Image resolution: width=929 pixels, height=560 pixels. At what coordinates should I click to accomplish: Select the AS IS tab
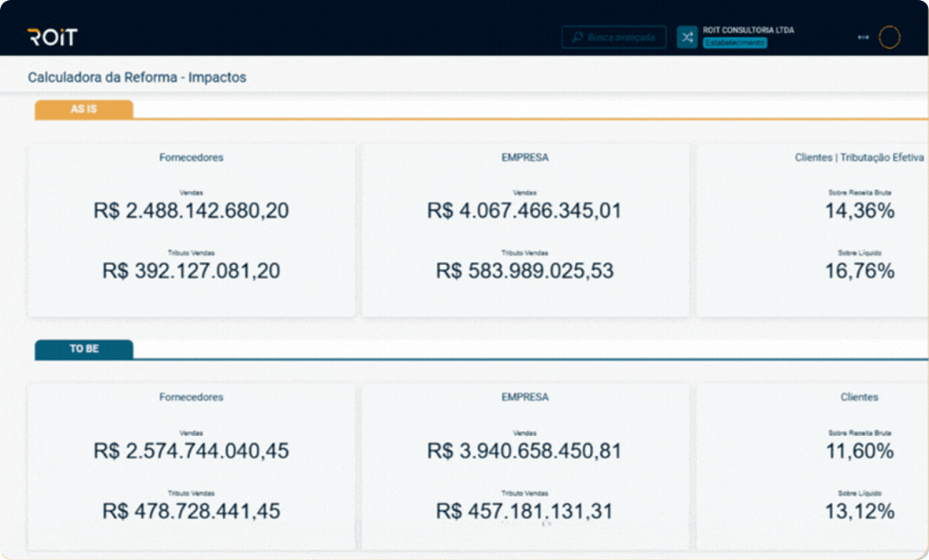pyautogui.click(x=84, y=110)
